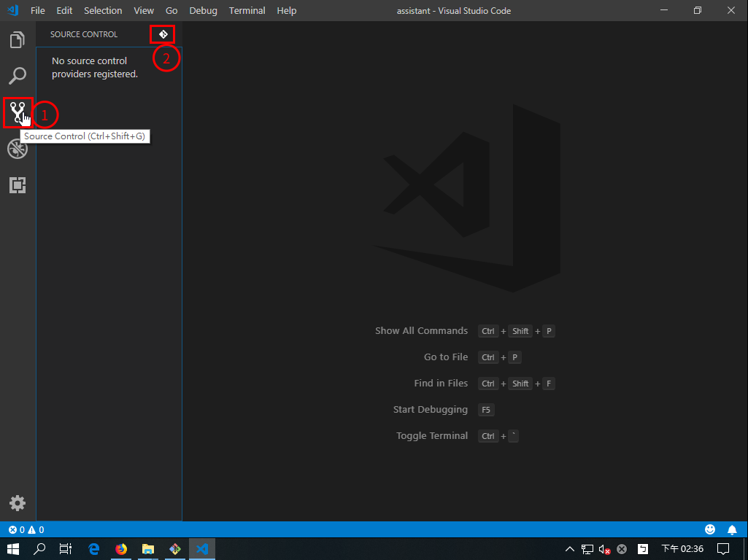Viewport: 748px width, 560px height.
Task: Open the File menu
Action: tap(38, 11)
